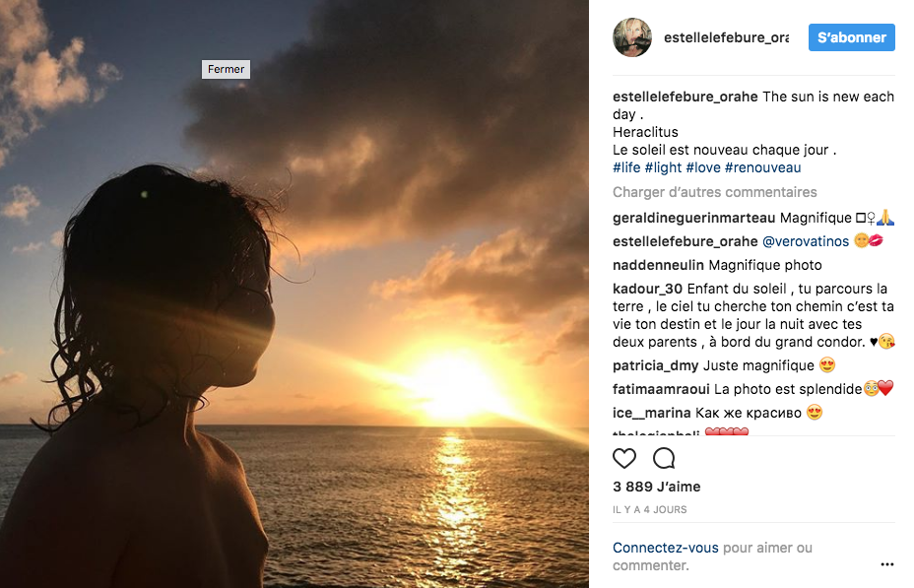Click the S'abonner follow button

coord(851,37)
